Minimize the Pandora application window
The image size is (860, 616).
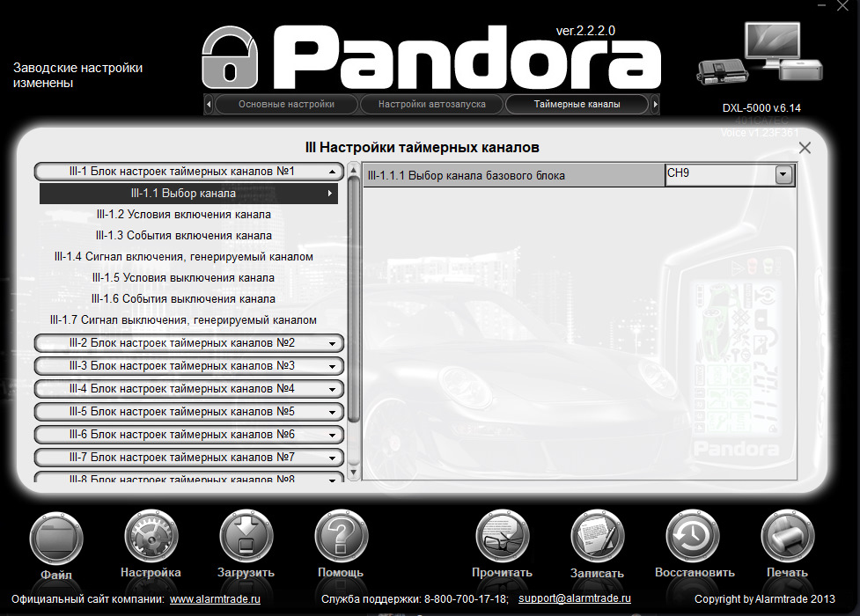821,6
